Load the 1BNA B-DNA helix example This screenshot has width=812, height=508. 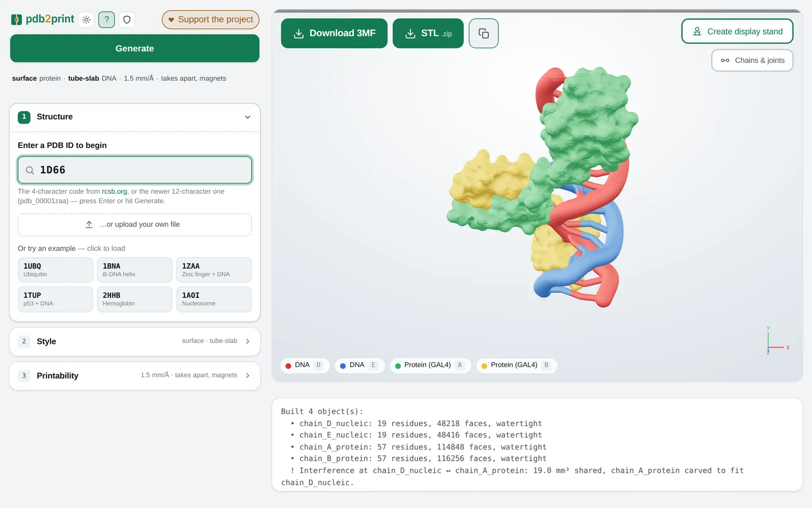tap(134, 270)
